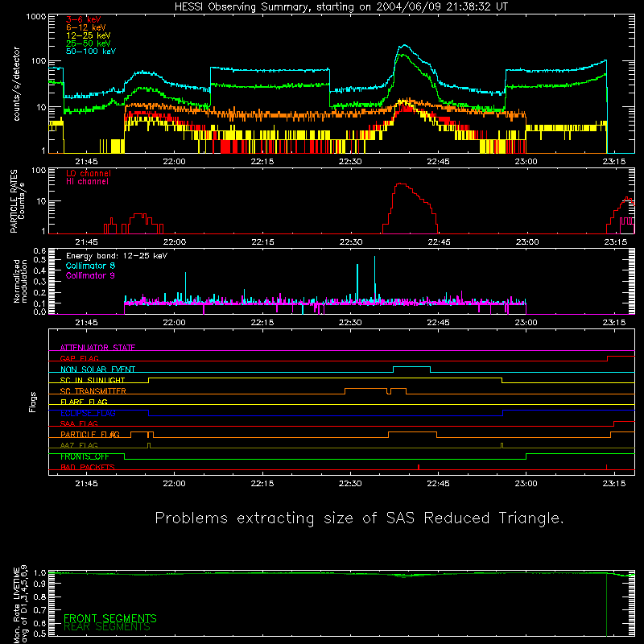Image resolution: width=644 pixels, height=644 pixels.
Task: Click the HESSI Observing Summary title text
Action: [341, 7]
